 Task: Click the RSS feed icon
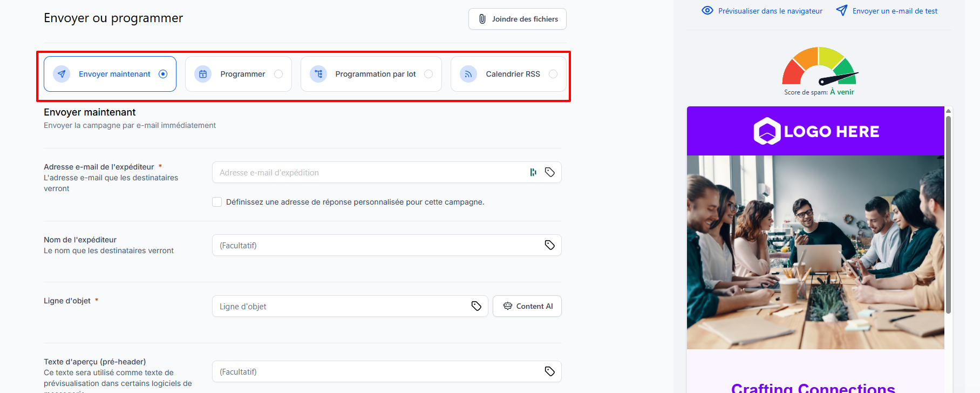point(468,74)
